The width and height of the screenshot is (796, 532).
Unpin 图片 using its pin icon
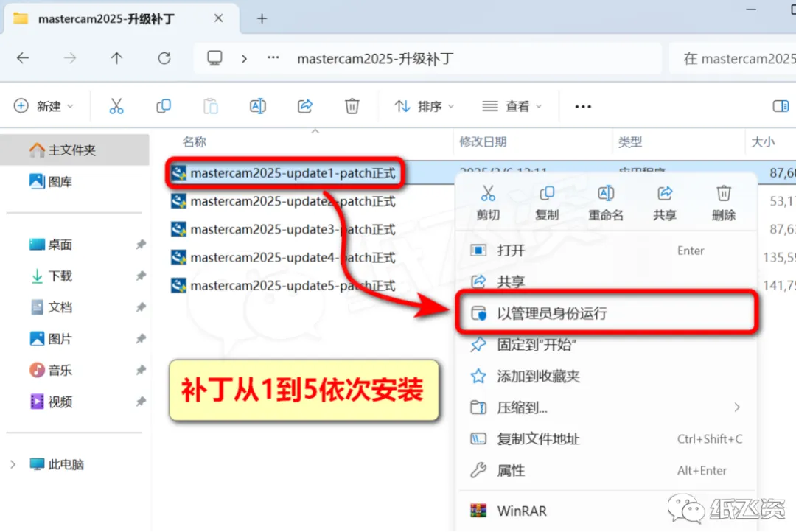coord(141,339)
